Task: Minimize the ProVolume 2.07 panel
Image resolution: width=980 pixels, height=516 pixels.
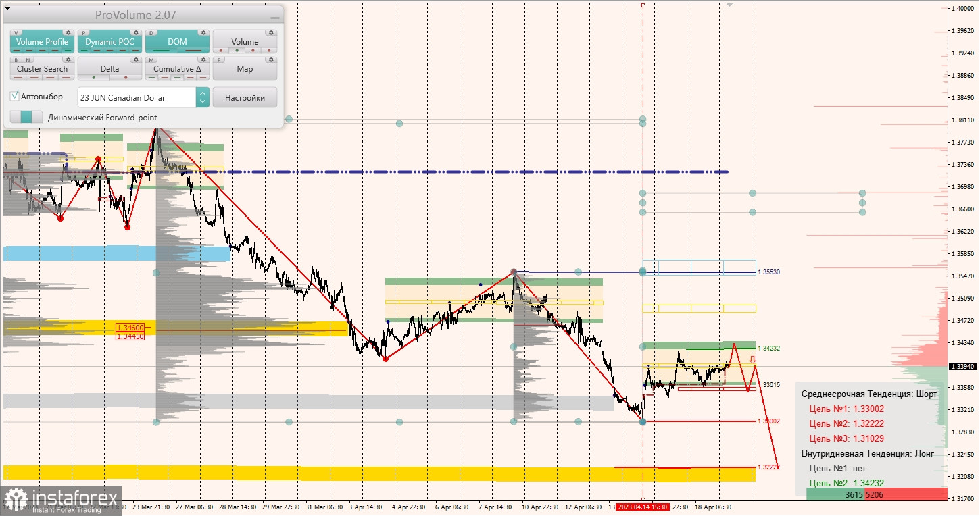Action: [274, 18]
